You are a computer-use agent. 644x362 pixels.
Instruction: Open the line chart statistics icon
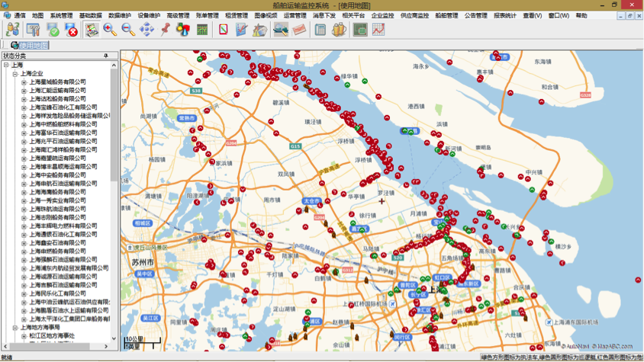coord(378,30)
